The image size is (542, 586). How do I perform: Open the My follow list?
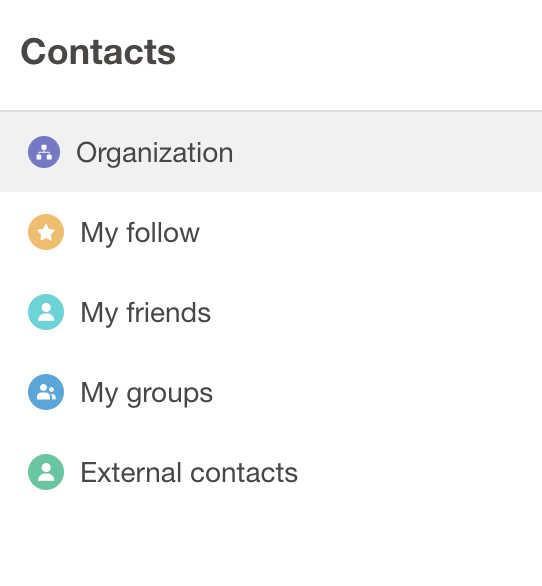coord(271,232)
